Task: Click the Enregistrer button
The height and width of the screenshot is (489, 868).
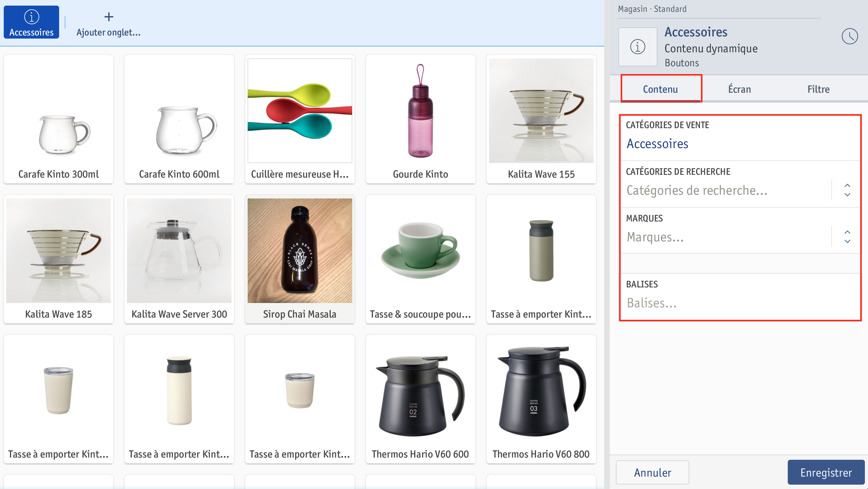Action: coord(826,472)
